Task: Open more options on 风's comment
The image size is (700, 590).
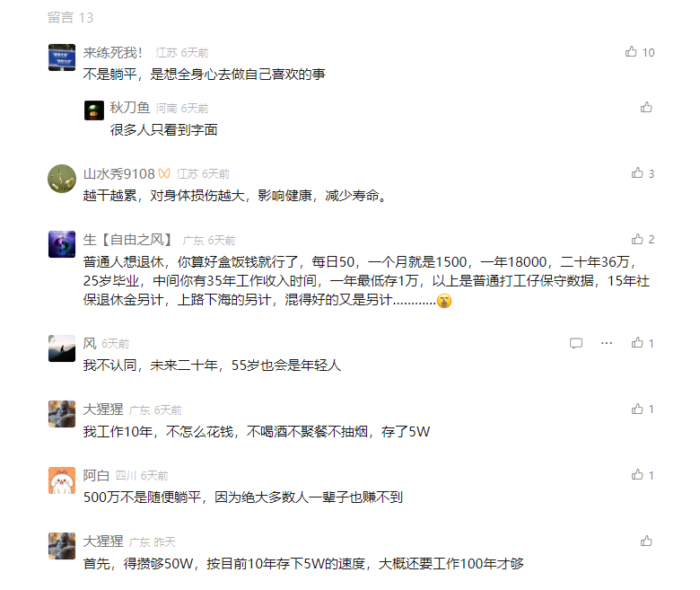Action: pyautogui.click(x=607, y=343)
